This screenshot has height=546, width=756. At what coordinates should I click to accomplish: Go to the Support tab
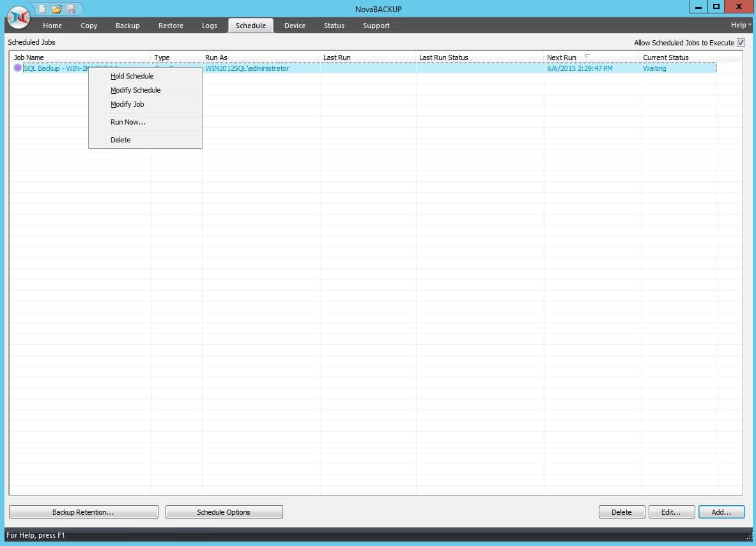[x=376, y=26]
